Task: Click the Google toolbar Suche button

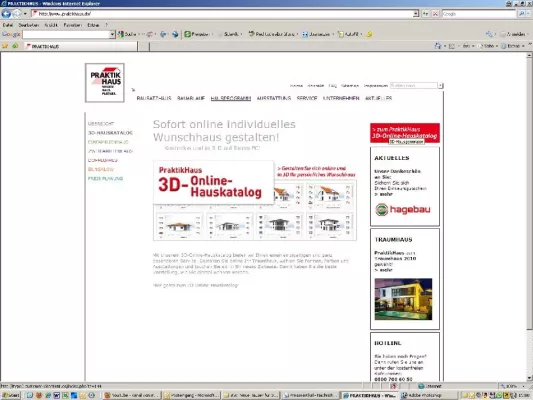Action: [127, 34]
